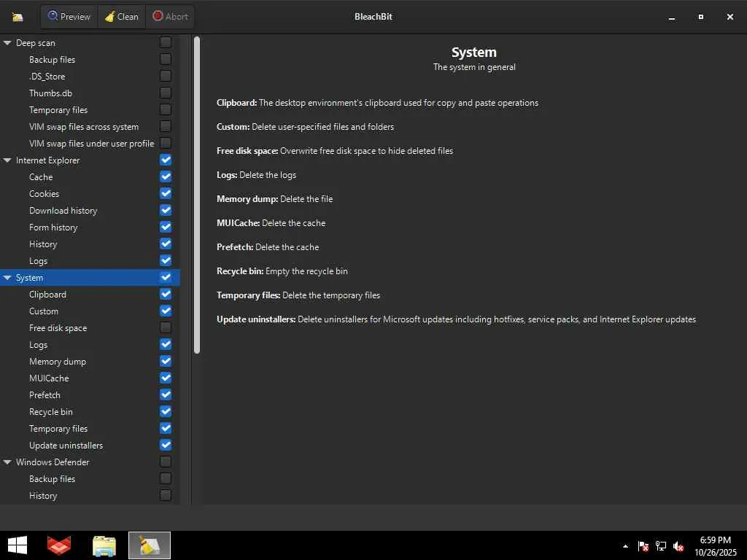Disable the MUICache checkbox
Screen dimensions: 747x560
[166, 378]
